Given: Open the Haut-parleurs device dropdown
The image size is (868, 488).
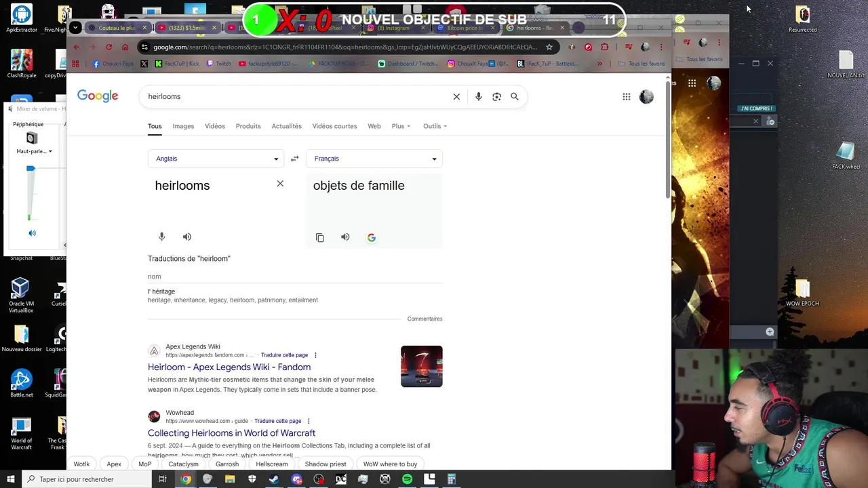Looking at the screenshot, I should (x=34, y=151).
